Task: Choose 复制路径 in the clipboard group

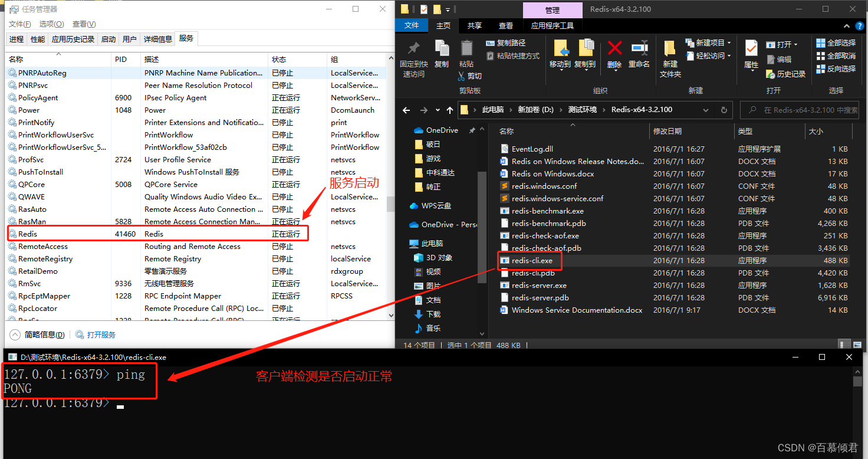Action: click(505, 43)
